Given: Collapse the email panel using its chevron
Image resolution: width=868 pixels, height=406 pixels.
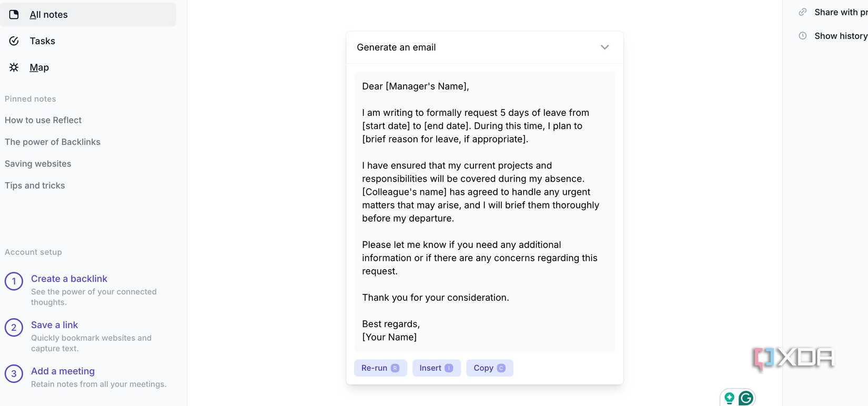Looking at the screenshot, I should click(604, 47).
